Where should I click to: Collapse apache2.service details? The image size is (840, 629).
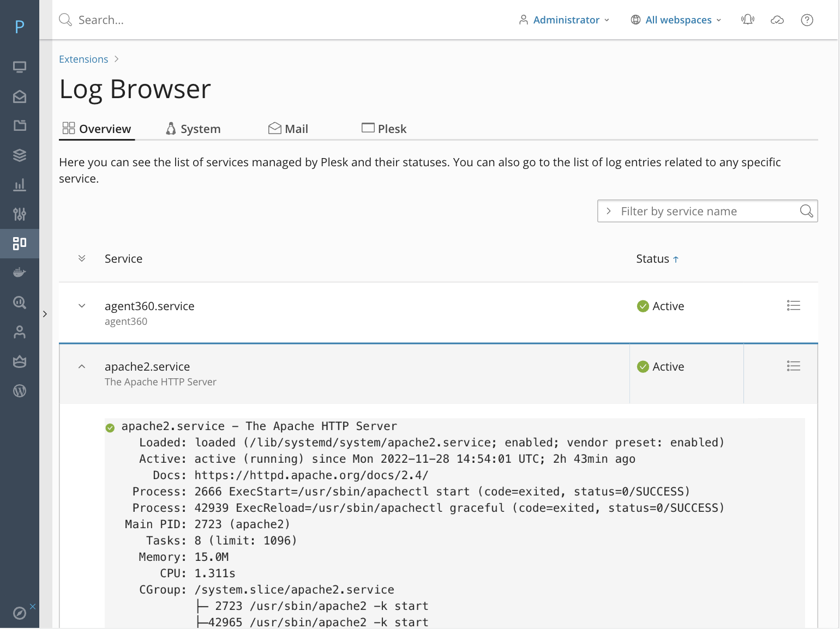click(82, 367)
